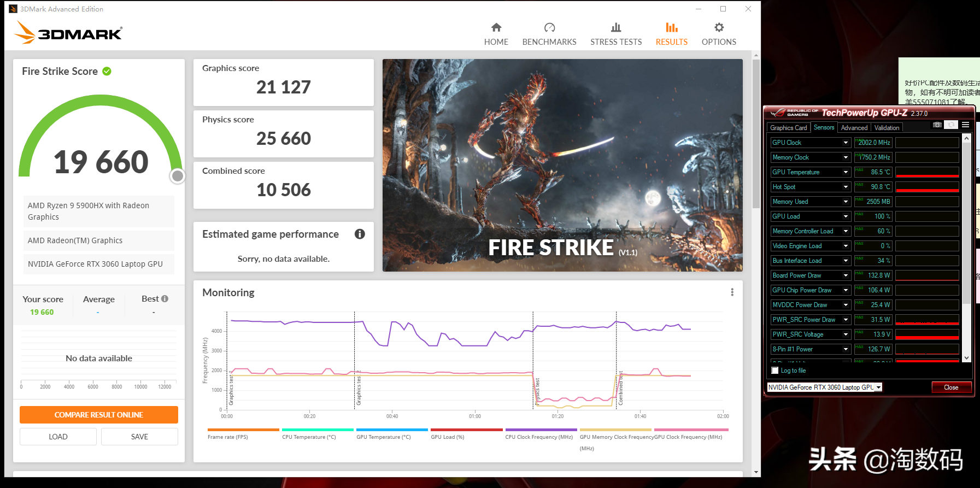Image resolution: width=980 pixels, height=488 pixels.
Task: Click the green verified checkmark by Fire Strike Score
Action: pyautogui.click(x=107, y=71)
